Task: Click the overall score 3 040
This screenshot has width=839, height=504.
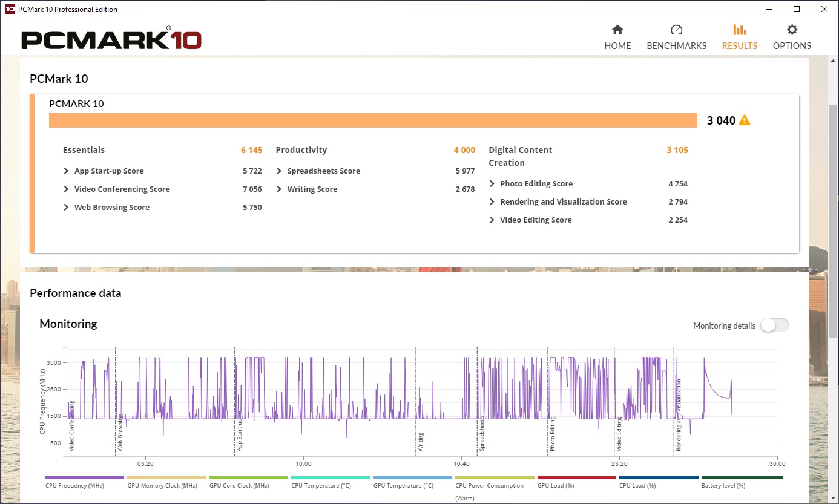Action: coord(721,120)
